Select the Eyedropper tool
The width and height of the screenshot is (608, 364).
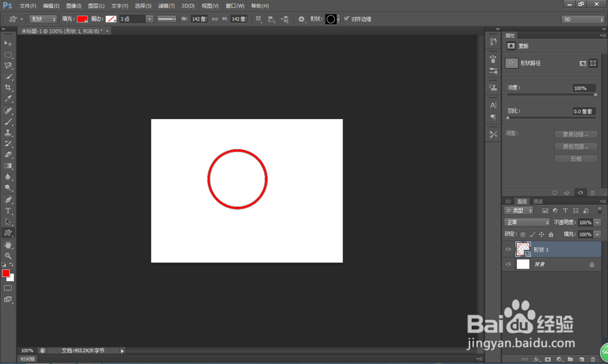tap(8, 98)
